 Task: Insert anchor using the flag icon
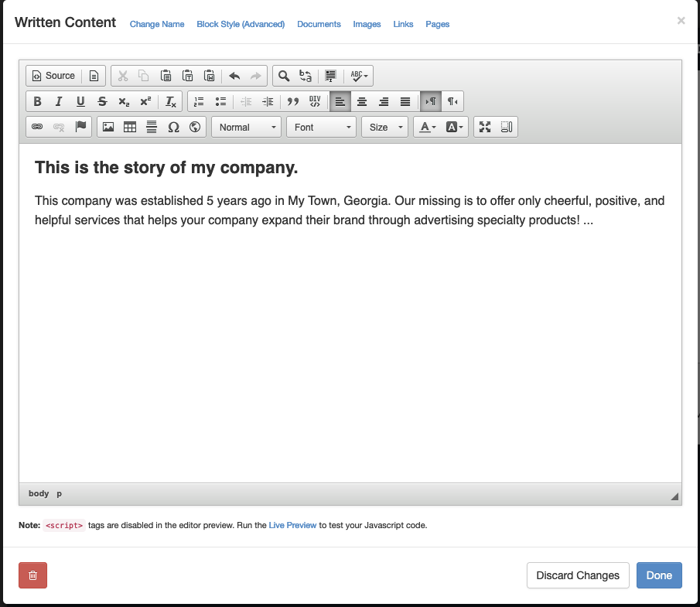click(x=80, y=128)
